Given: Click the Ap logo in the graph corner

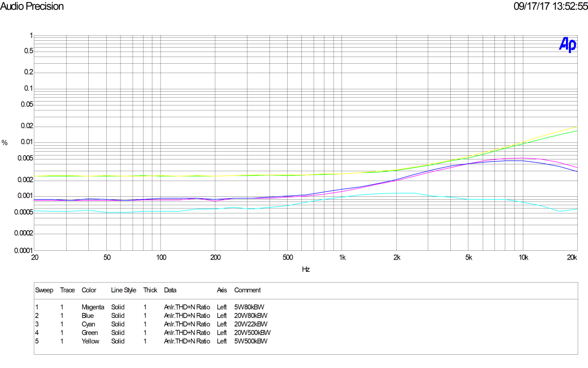Looking at the screenshot, I should coord(567,45).
